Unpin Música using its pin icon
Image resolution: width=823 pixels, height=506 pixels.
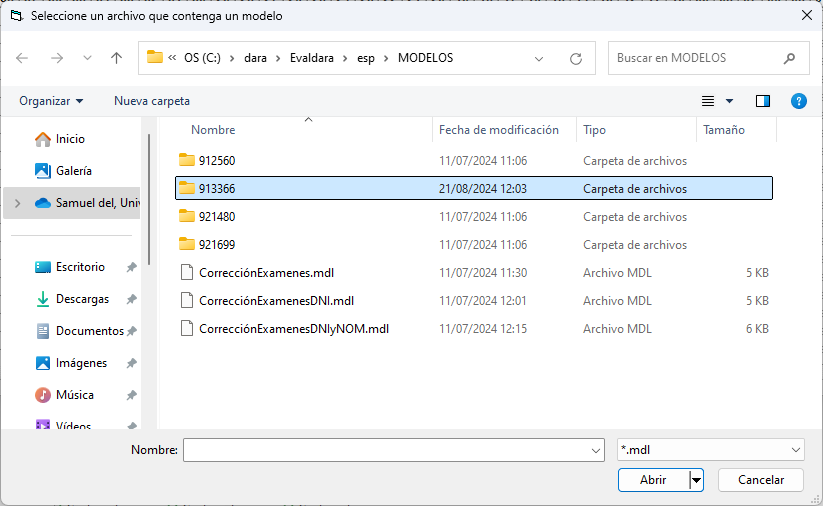pyautogui.click(x=132, y=395)
